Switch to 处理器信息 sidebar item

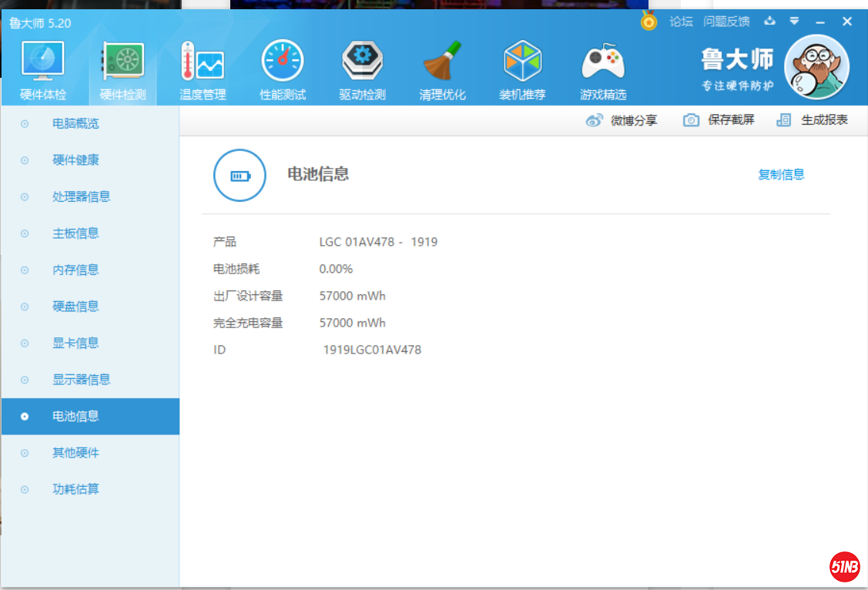pyautogui.click(x=81, y=197)
